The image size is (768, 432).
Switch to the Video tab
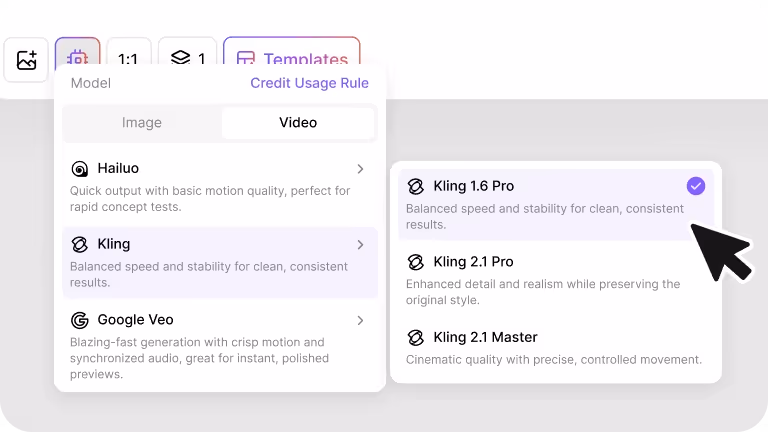click(298, 123)
